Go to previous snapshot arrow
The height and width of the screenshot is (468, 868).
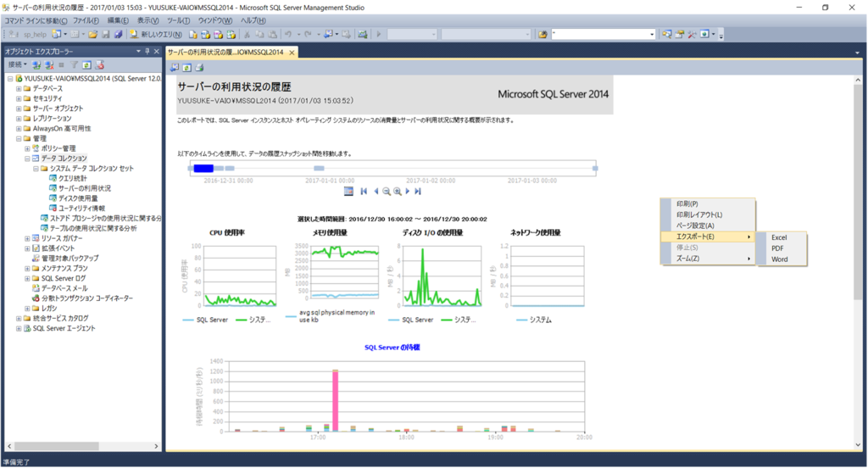pyautogui.click(x=376, y=191)
